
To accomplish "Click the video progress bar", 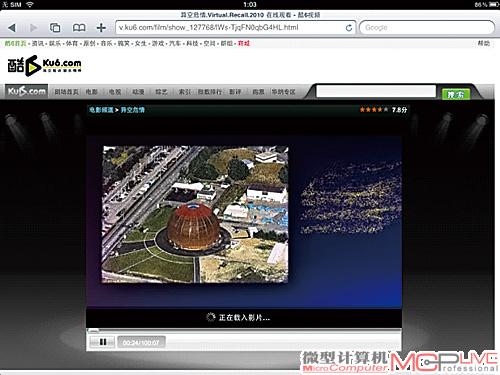I will pos(244,331).
